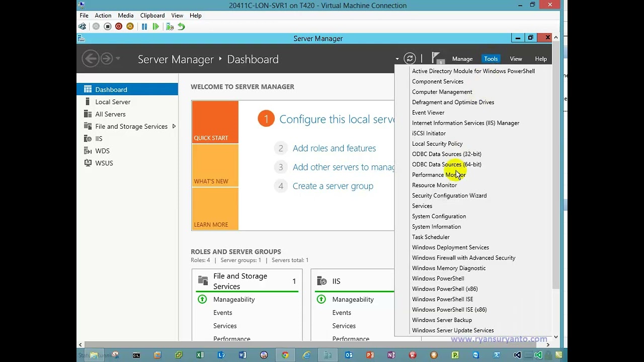The width and height of the screenshot is (644, 362).
Task: Open the Manage menu
Action: point(462,59)
